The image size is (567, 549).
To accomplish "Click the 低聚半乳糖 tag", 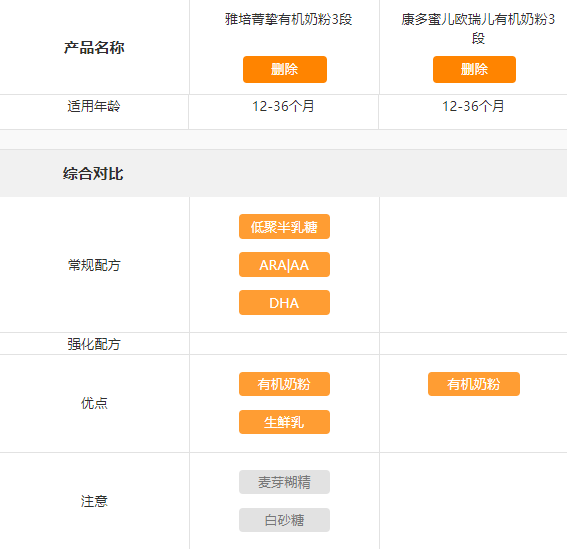I will coord(284,227).
